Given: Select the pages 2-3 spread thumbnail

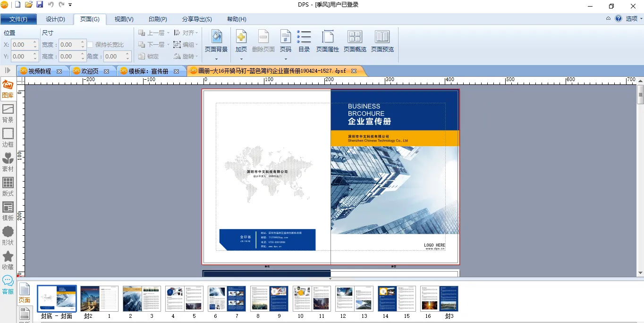Looking at the screenshot, I should tap(142, 298).
